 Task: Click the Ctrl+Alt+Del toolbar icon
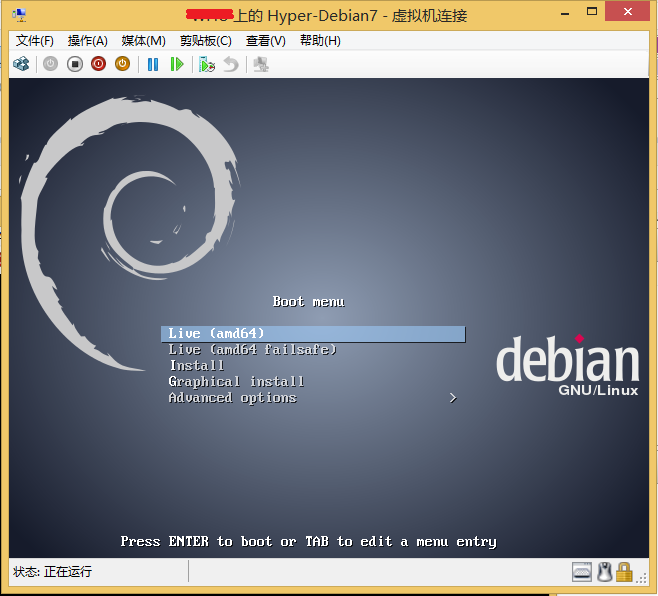pyautogui.click(x=21, y=64)
